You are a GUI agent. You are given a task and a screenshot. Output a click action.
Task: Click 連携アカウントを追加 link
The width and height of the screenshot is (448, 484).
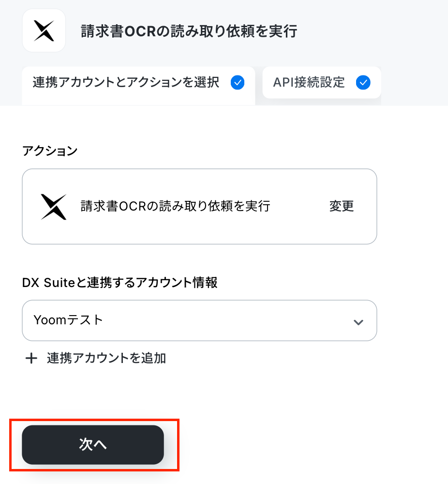coord(106,358)
